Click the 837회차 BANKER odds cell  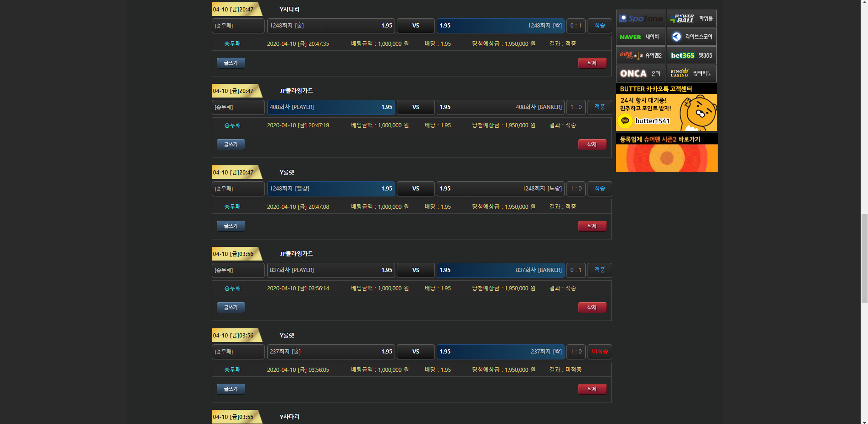500,270
